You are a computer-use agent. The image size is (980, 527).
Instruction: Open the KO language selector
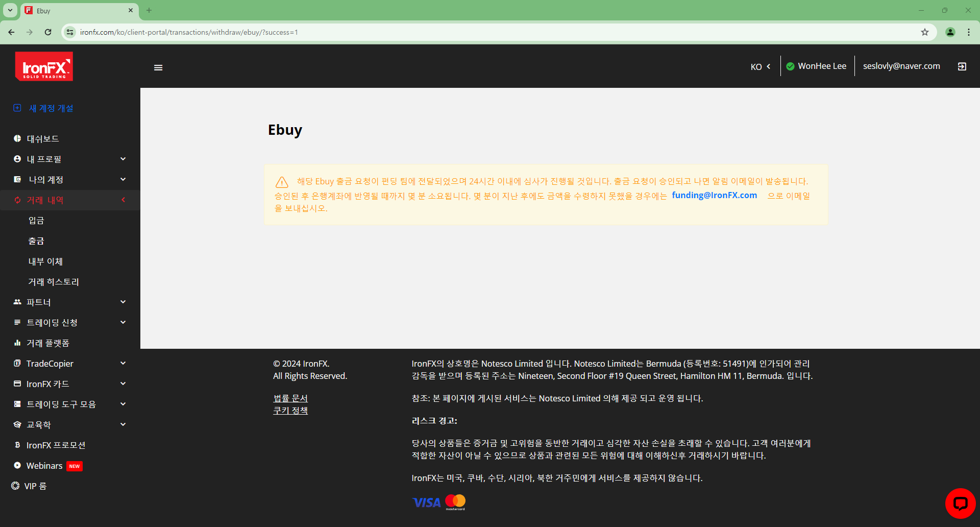click(759, 66)
